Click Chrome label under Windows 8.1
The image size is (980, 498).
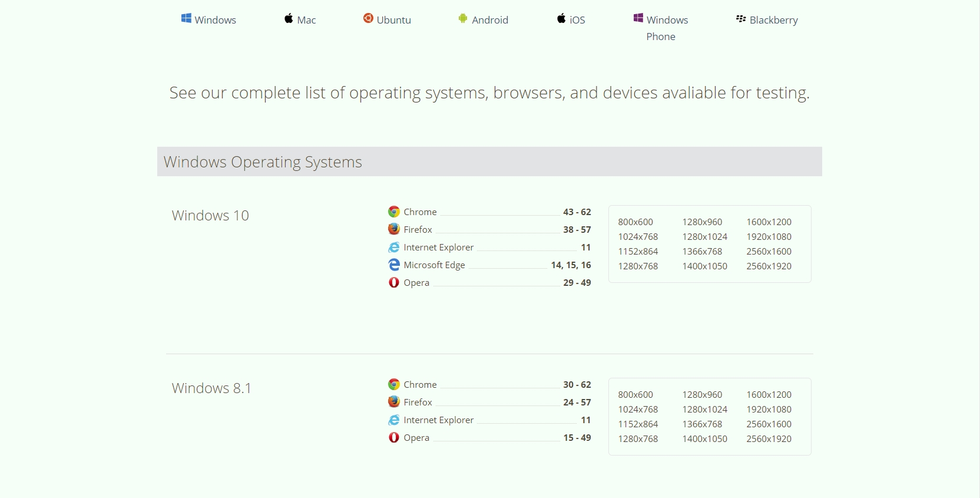420,385
